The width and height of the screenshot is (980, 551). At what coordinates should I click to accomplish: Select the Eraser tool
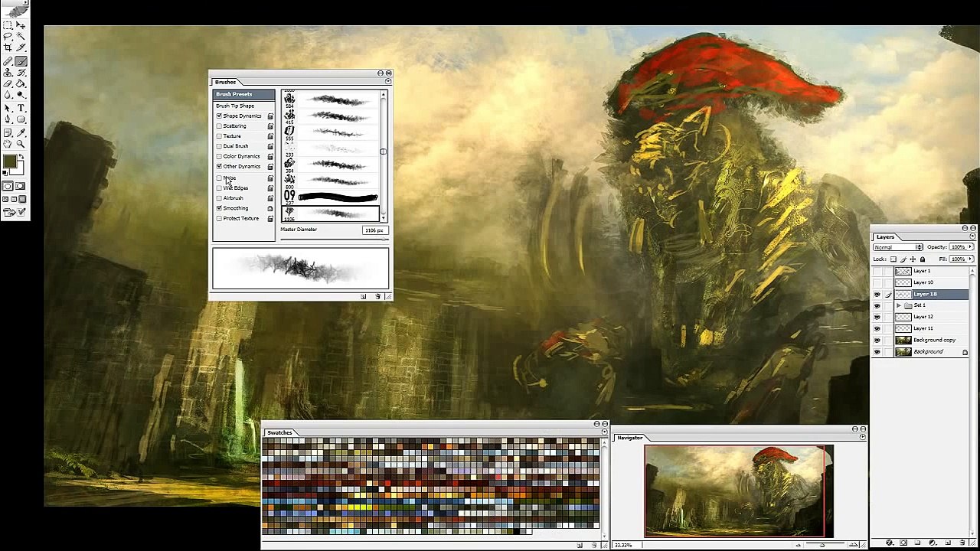(x=8, y=83)
